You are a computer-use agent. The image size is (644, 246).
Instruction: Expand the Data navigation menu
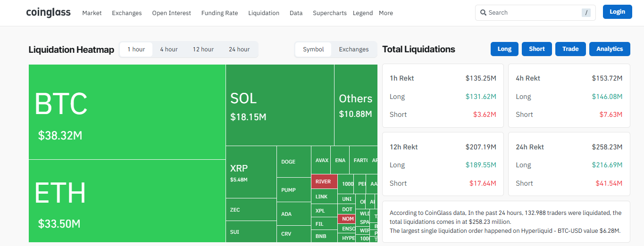coord(296,13)
